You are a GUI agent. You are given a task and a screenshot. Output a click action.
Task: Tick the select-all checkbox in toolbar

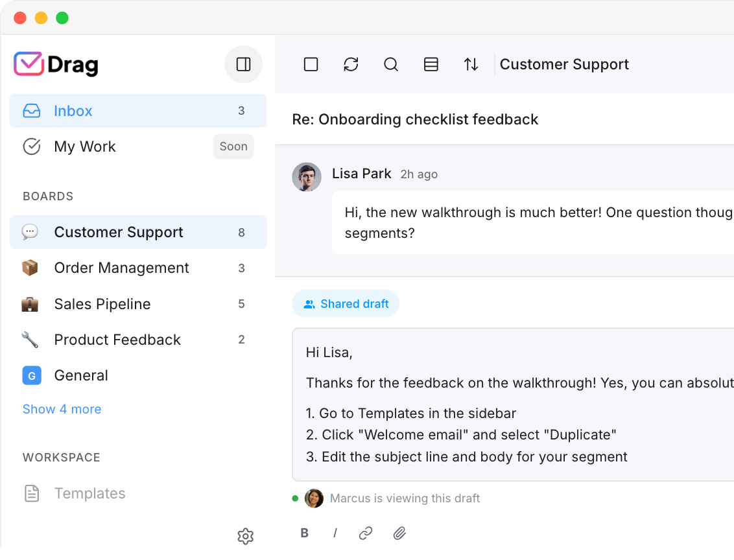[x=311, y=64]
